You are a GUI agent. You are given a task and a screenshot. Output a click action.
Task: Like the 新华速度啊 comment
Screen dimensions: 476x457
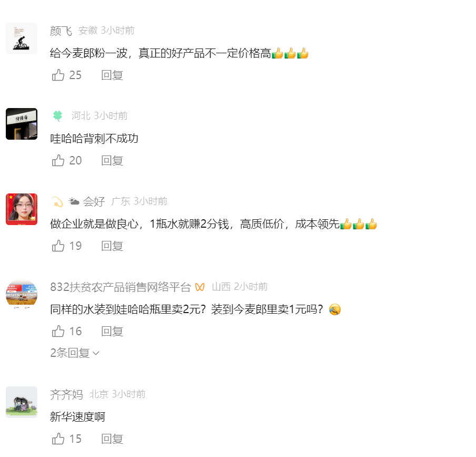[x=58, y=439]
